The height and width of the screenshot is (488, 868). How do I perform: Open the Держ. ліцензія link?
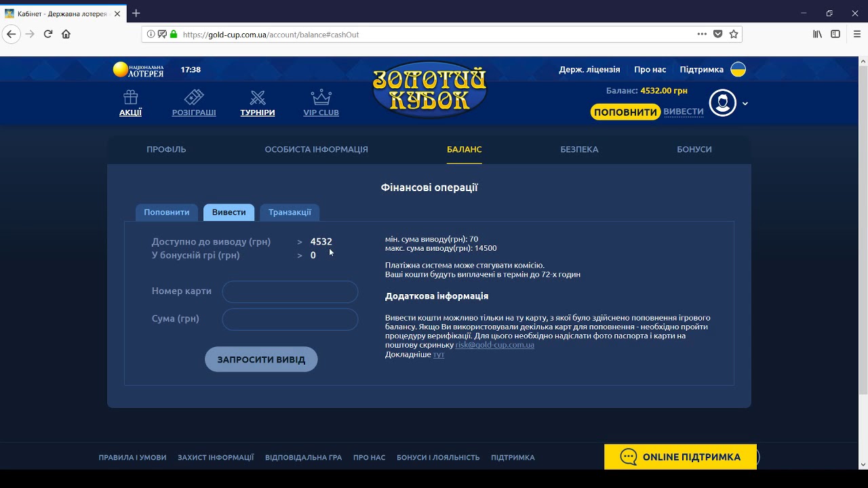[589, 69]
